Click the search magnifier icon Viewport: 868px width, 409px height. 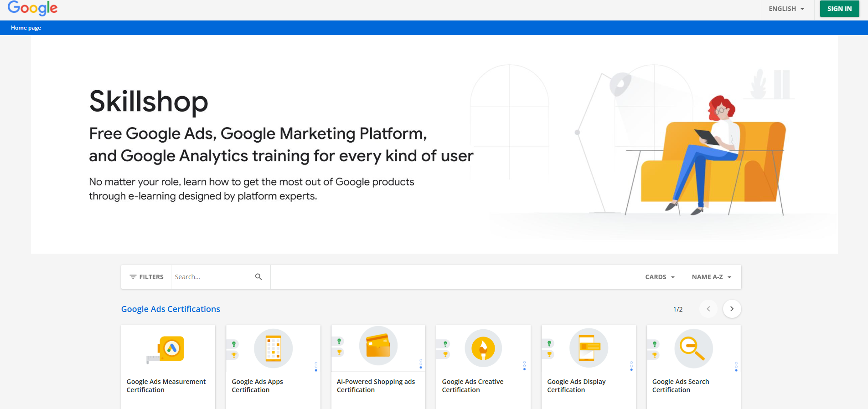coord(258,277)
